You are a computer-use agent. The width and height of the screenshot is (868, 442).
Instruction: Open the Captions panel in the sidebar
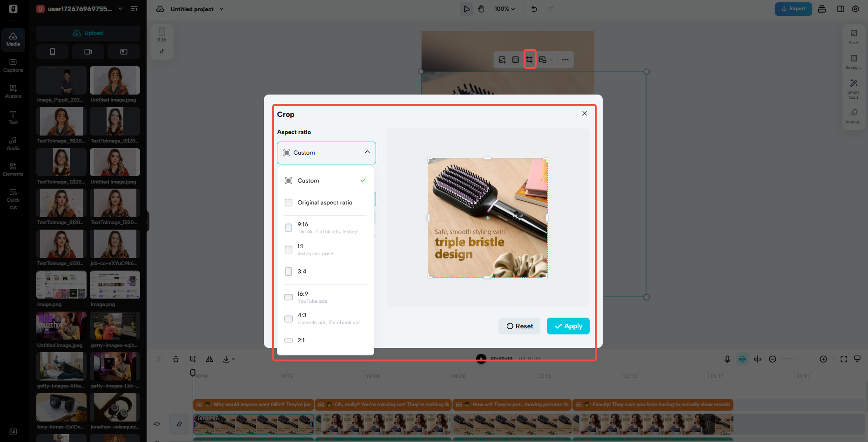[13, 65]
